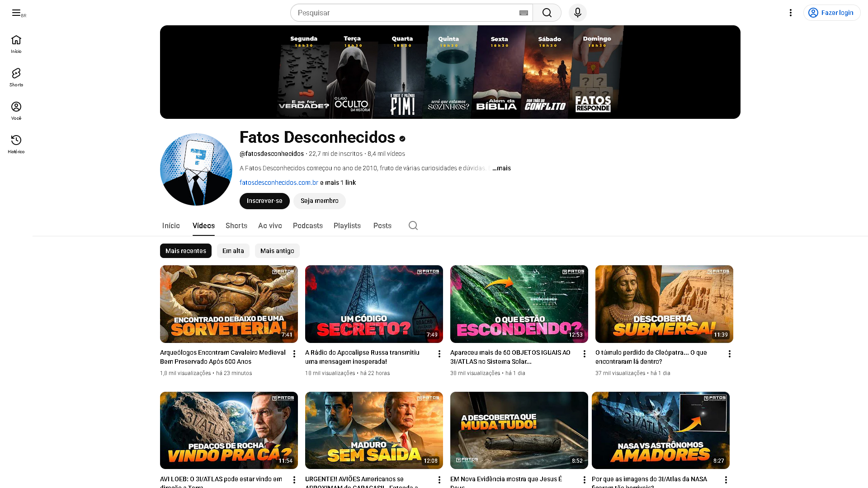Expand channel description with ...mais
The height and width of the screenshot is (488, 868).
501,168
